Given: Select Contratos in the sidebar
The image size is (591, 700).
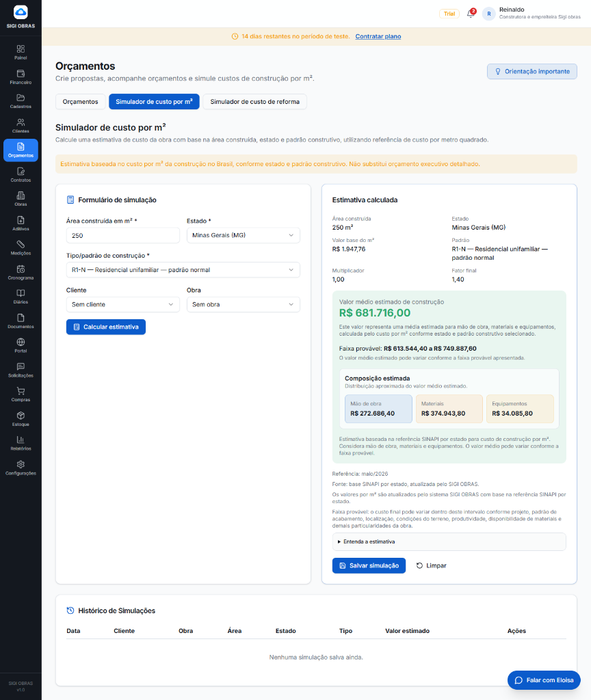Looking at the screenshot, I should tap(21, 174).
